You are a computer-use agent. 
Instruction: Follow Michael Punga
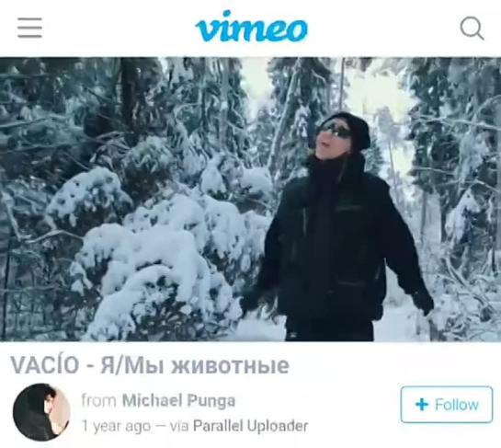[x=447, y=404]
